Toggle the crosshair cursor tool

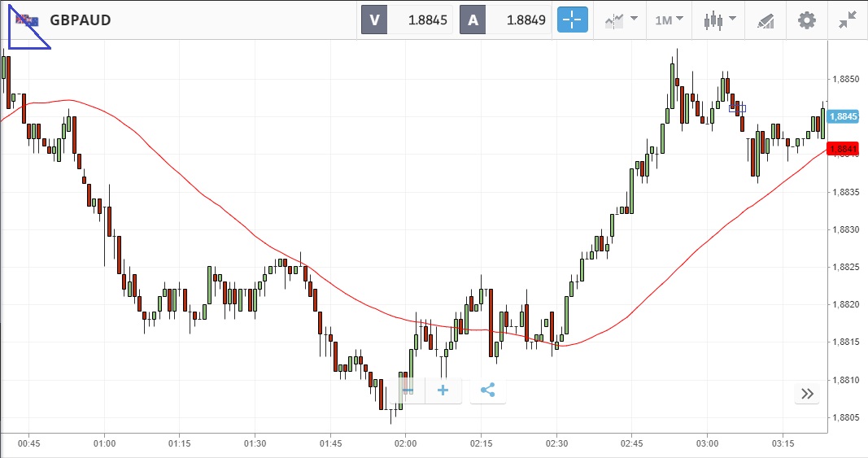click(x=572, y=20)
